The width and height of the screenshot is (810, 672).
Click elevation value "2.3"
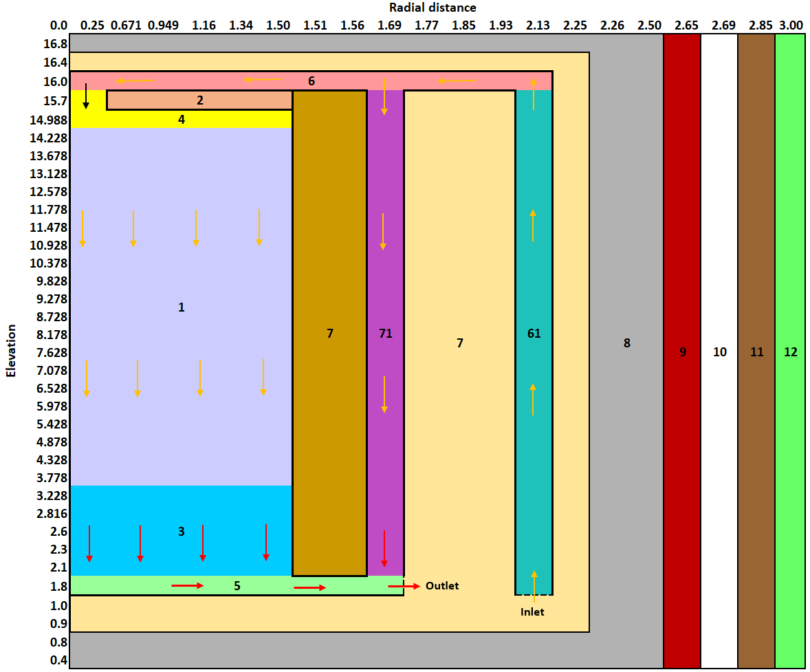click(x=59, y=550)
